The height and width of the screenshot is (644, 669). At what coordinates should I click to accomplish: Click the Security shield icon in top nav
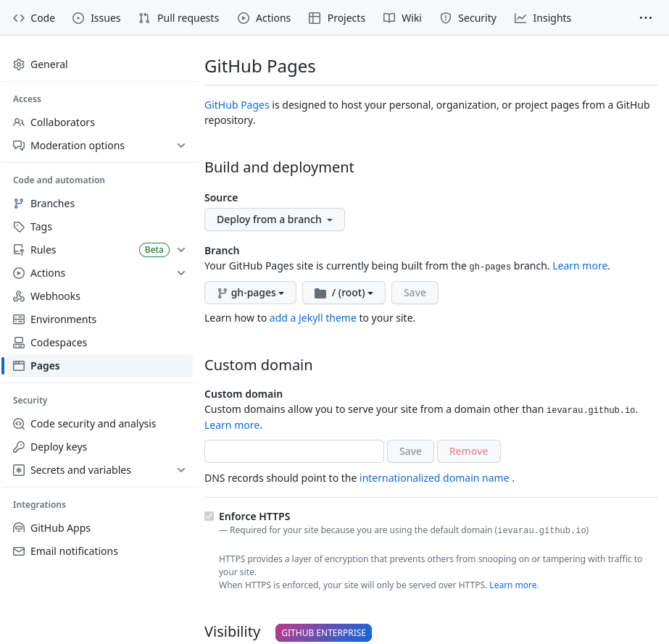point(446,18)
